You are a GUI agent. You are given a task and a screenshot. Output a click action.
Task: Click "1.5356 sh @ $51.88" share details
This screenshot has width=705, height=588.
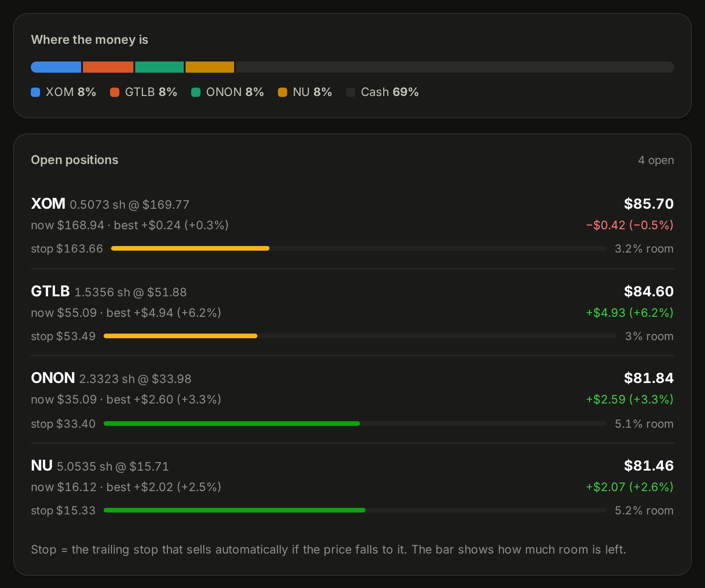pos(131,292)
